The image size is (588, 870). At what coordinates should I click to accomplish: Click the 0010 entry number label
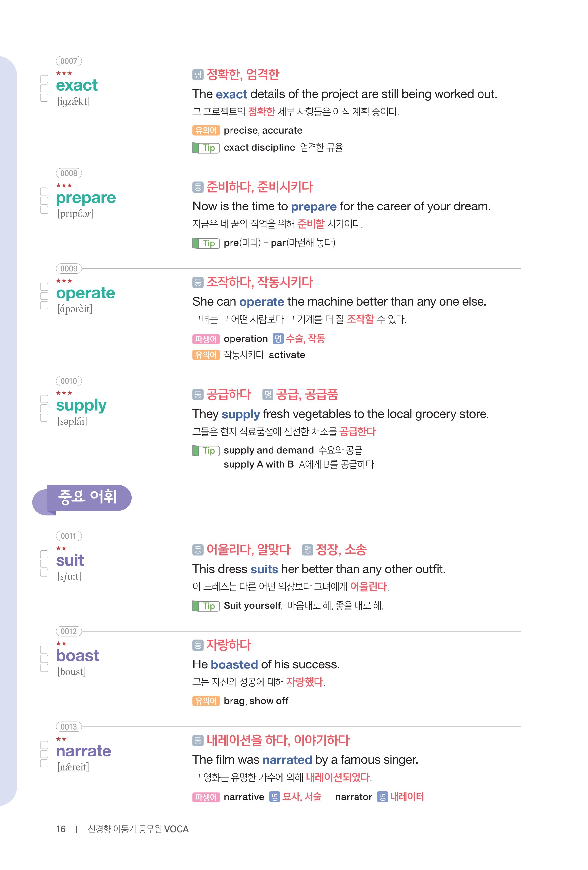point(69,381)
